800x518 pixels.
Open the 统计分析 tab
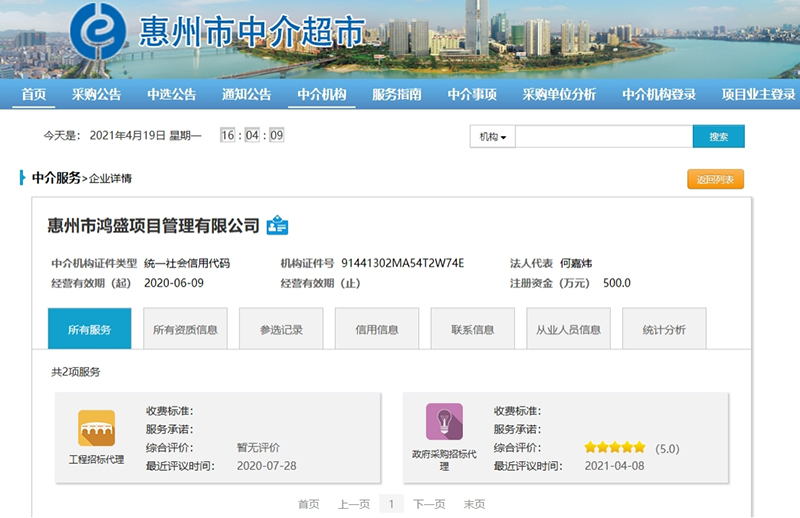tap(664, 329)
